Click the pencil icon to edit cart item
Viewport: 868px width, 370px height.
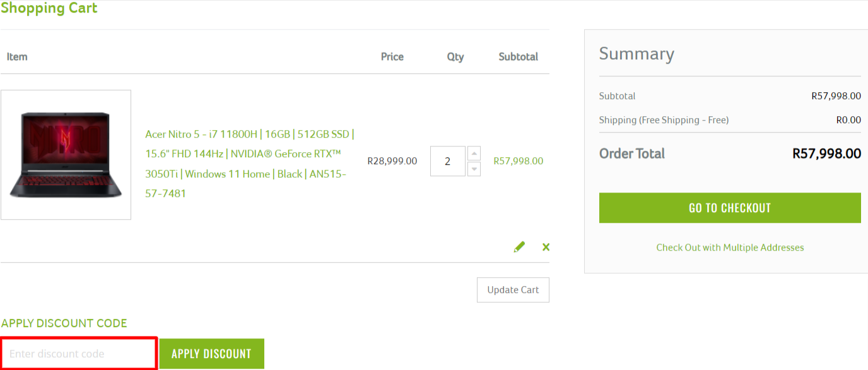[x=519, y=246]
